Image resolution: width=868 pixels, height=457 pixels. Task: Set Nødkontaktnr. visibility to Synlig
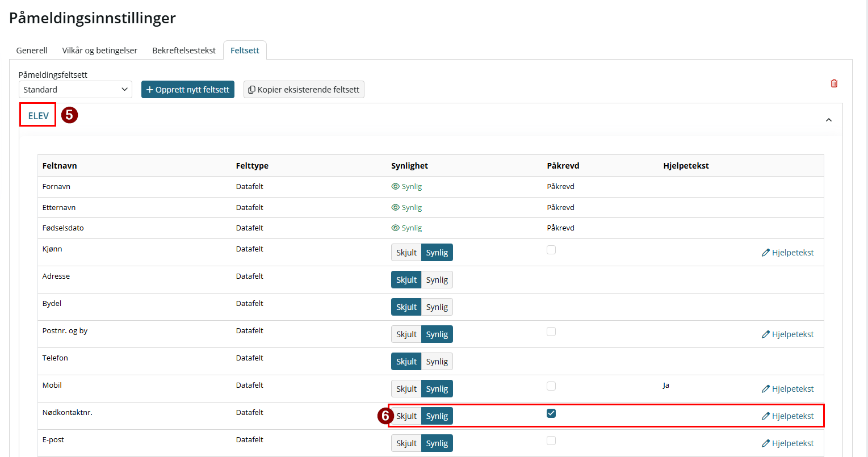437,416
